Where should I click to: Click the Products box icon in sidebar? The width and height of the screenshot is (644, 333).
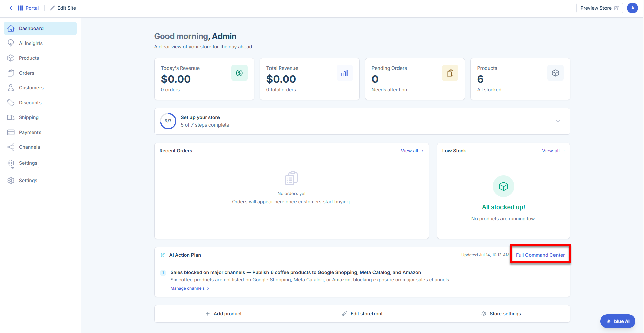(11, 58)
